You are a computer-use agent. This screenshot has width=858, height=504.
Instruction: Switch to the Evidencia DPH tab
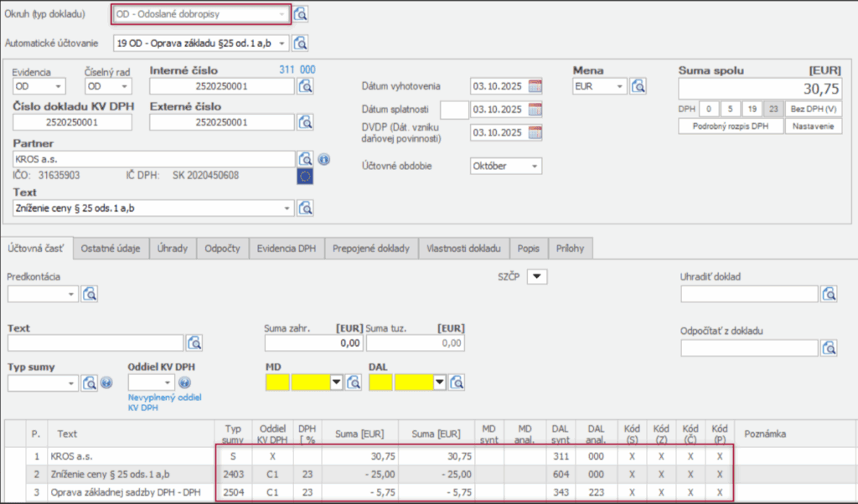pyautogui.click(x=287, y=249)
